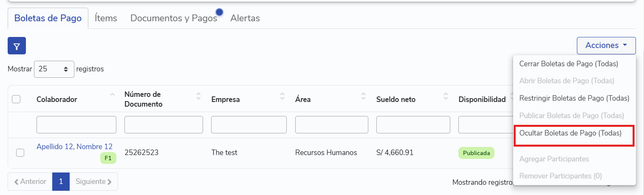Sort by Número de Documento column
The height and width of the screenshot is (195, 644).
[198, 96]
